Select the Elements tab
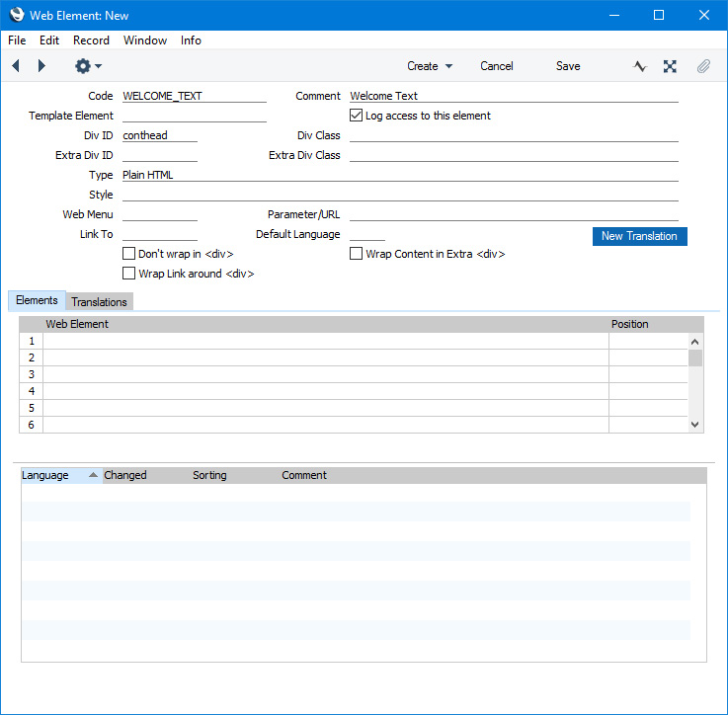Image resolution: width=728 pixels, height=715 pixels. click(37, 300)
